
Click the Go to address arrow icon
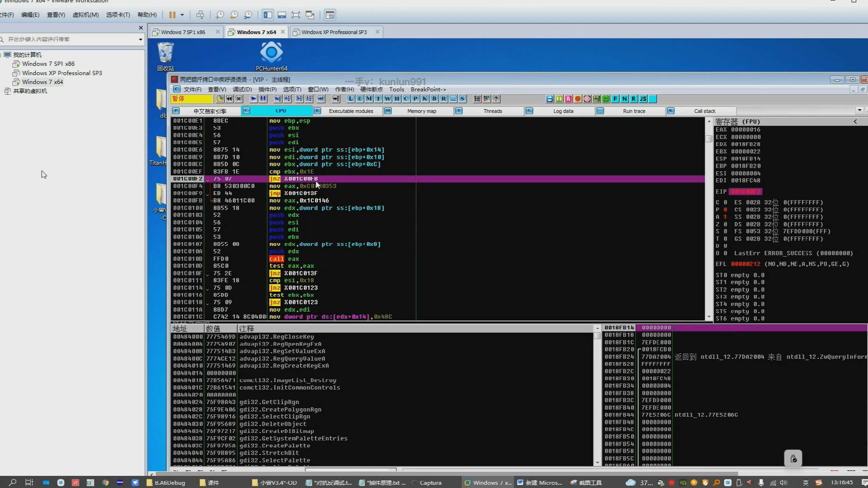(336, 99)
